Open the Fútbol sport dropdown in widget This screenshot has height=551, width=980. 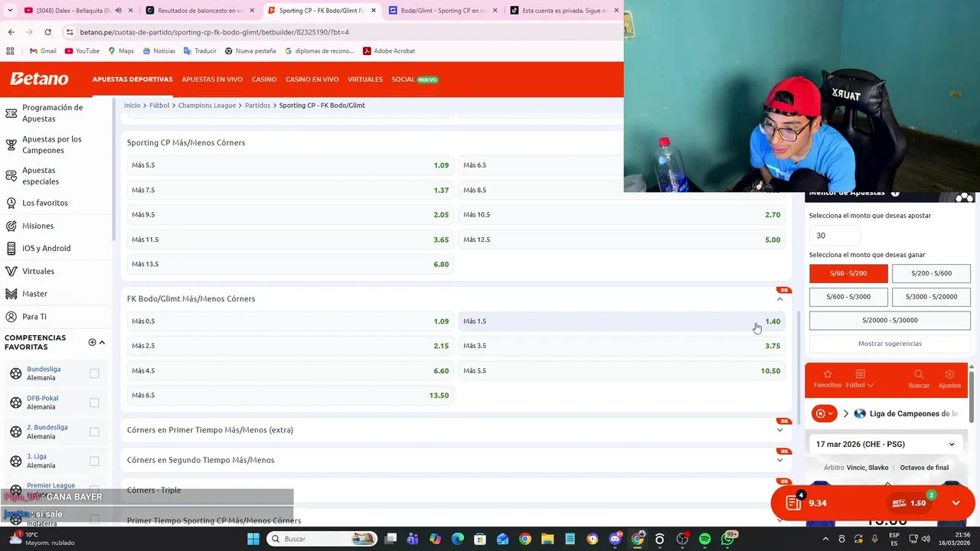pos(860,380)
